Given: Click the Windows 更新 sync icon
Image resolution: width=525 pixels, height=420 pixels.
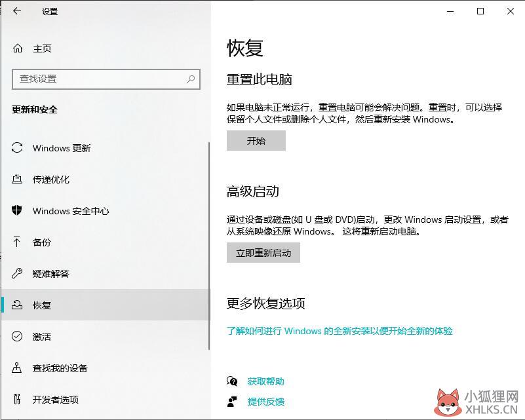Looking at the screenshot, I should coord(17,147).
